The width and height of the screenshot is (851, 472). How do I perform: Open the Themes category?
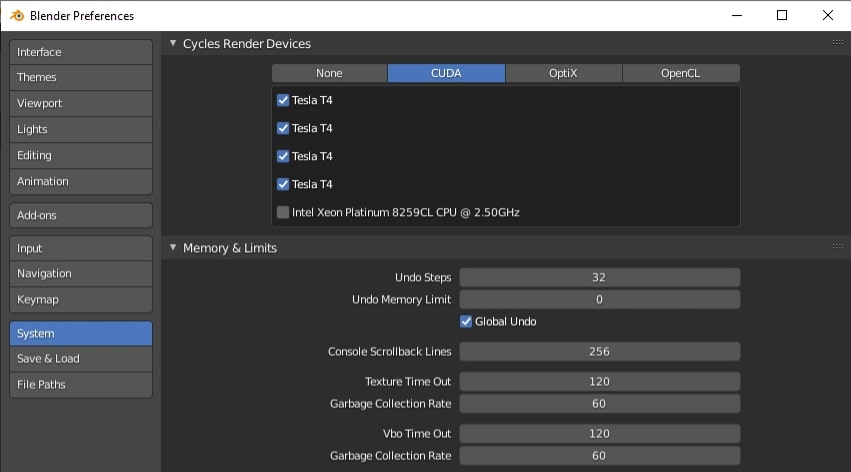click(x=81, y=77)
